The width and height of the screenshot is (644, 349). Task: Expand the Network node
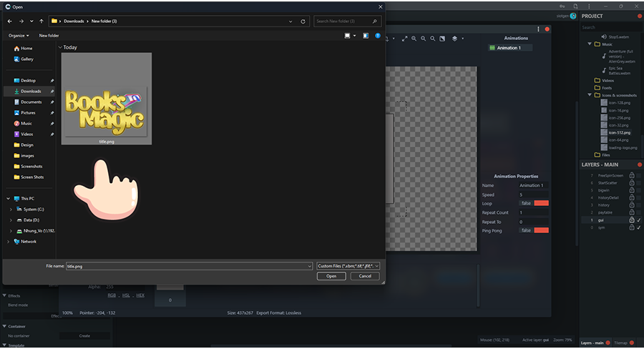(8, 242)
